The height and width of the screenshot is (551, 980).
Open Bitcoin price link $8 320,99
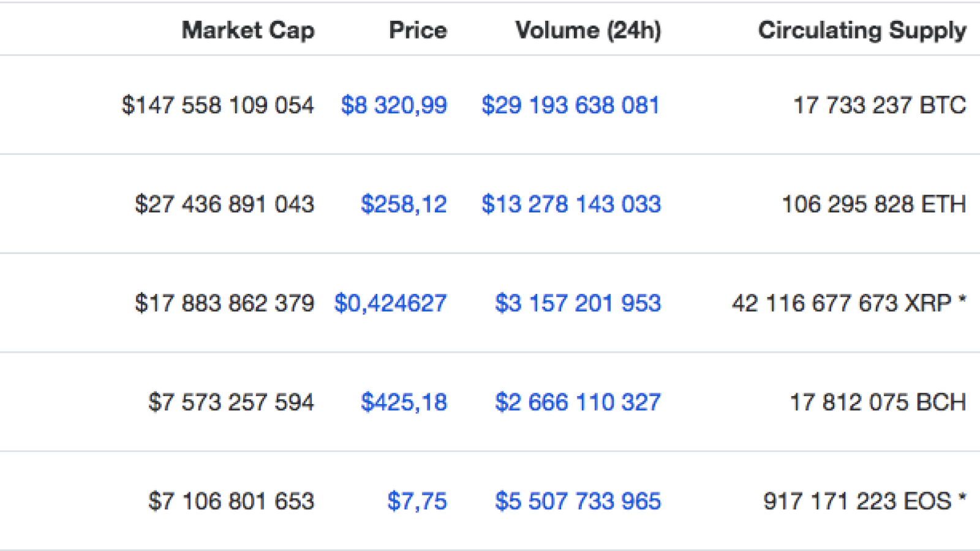coord(394,105)
